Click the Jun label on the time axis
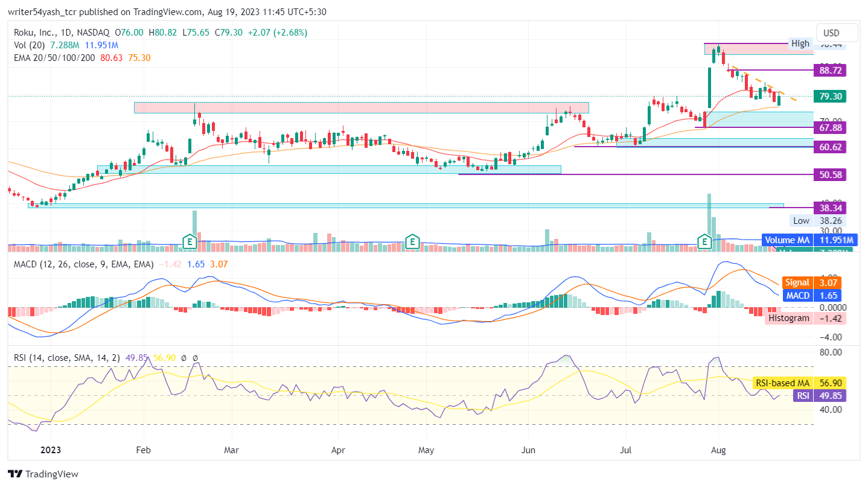This screenshot has width=868, height=487. click(x=528, y=450)
